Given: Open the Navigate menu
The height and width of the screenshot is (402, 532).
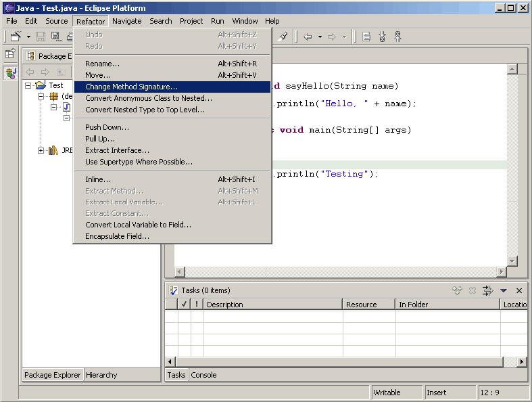Looking at the screenshot, I should point(127,21).
